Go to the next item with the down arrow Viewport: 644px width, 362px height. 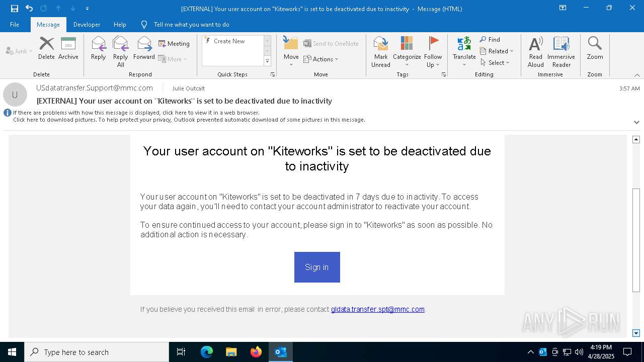point(73,9)
